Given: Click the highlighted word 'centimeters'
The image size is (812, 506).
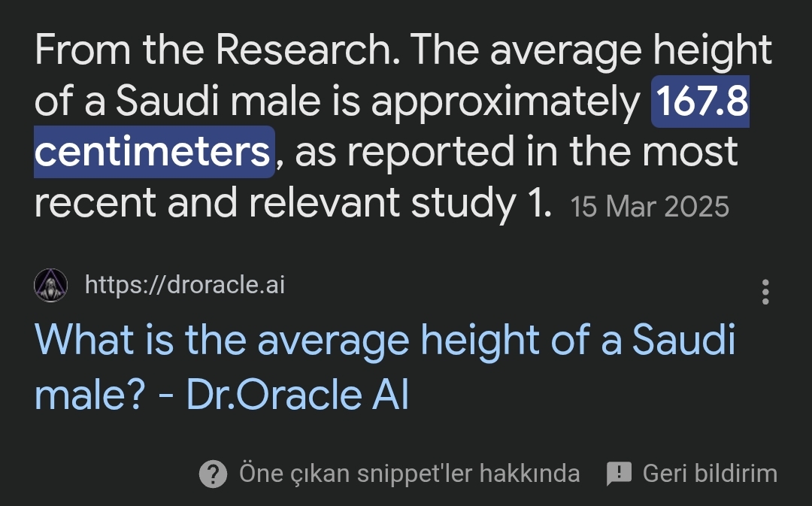Looking at the screenshot, I should [154, 152].
